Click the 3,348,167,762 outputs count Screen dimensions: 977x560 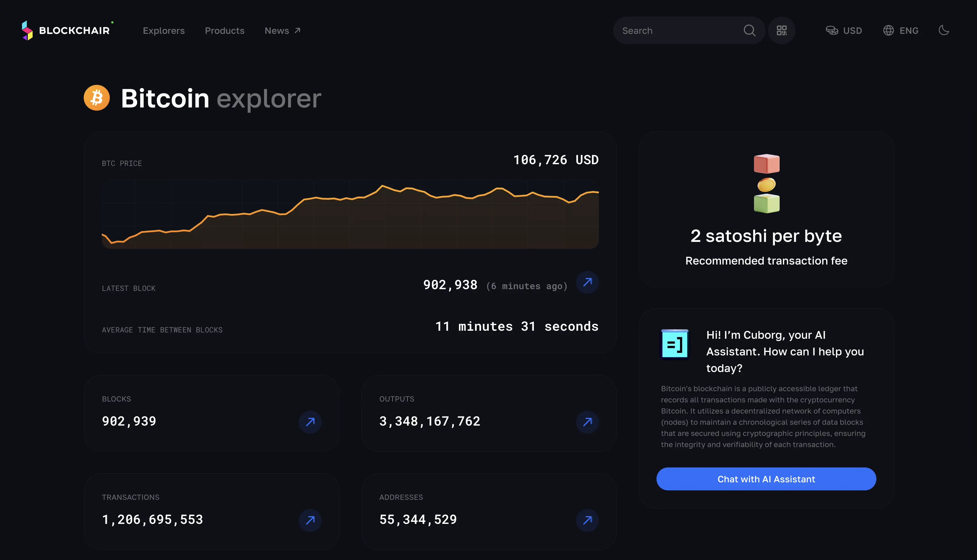click(x=430, y=422)
